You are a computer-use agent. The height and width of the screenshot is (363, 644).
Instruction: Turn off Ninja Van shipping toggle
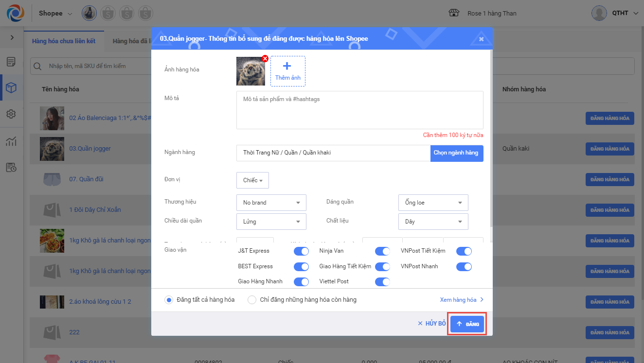382,251
